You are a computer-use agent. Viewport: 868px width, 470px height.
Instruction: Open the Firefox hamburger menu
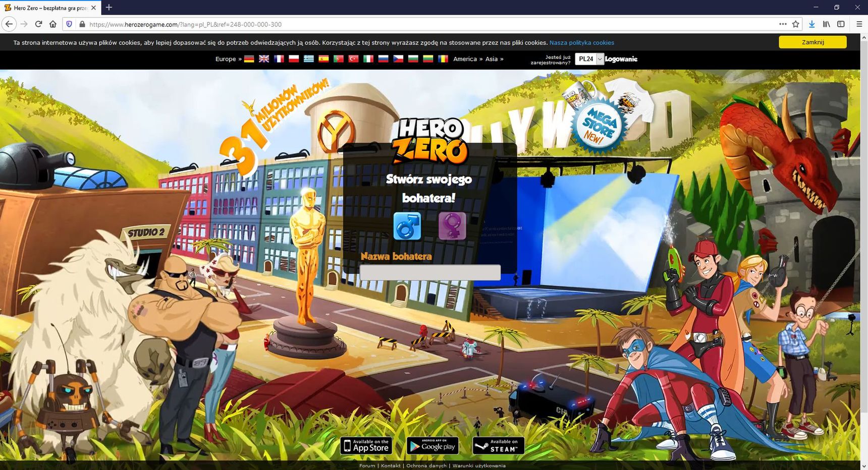point(859,24)
